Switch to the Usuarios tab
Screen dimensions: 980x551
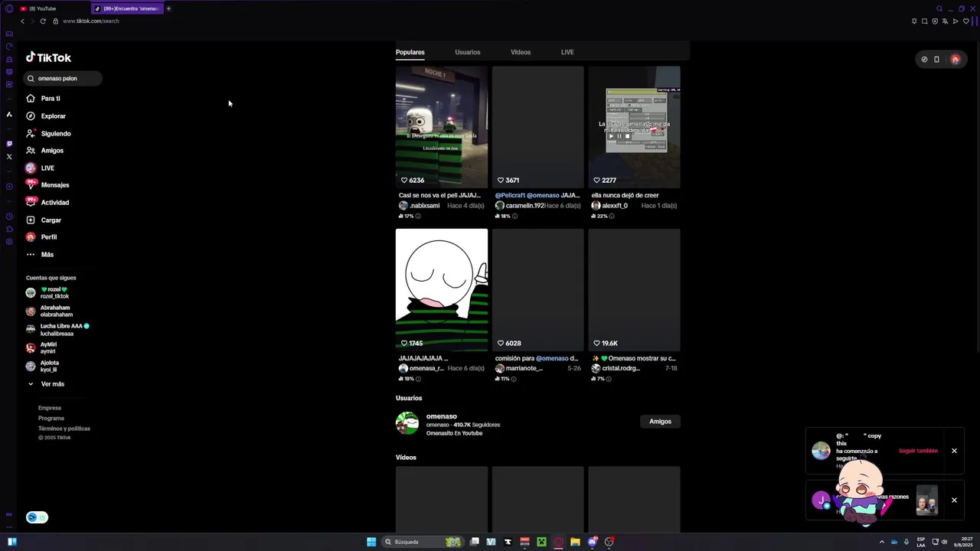click(467, 52)
